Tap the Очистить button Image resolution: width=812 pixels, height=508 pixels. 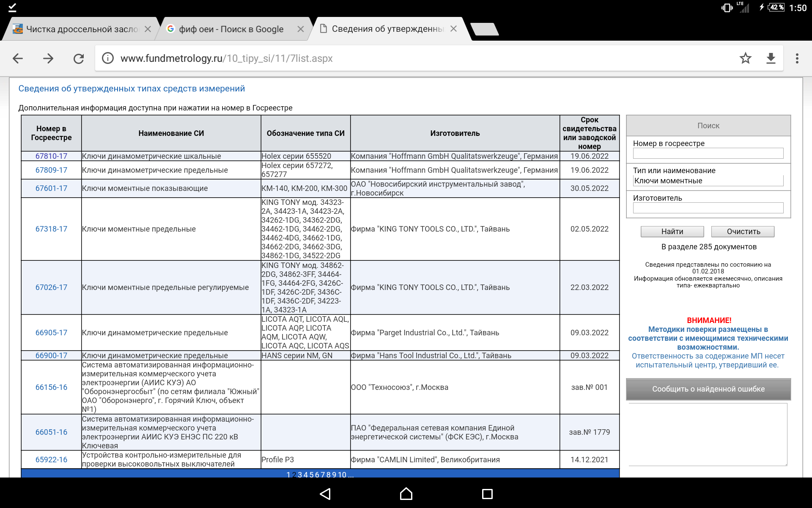tap(743, 232)
